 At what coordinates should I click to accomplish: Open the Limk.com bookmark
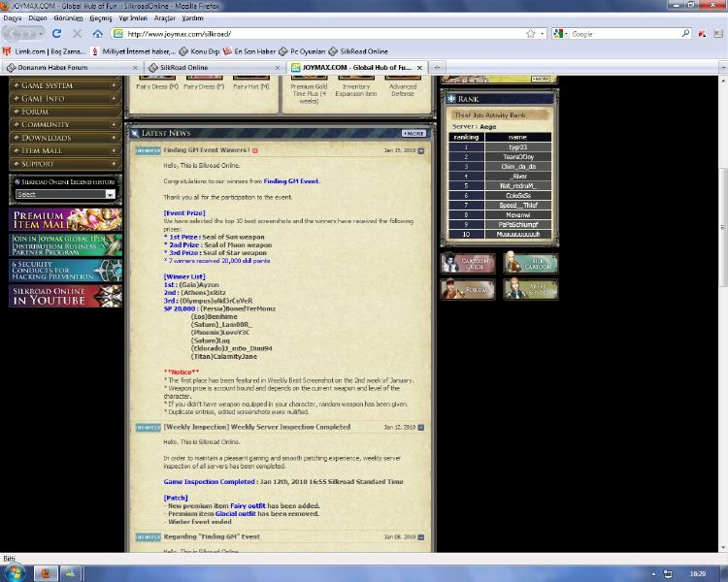tap(44, 51)
